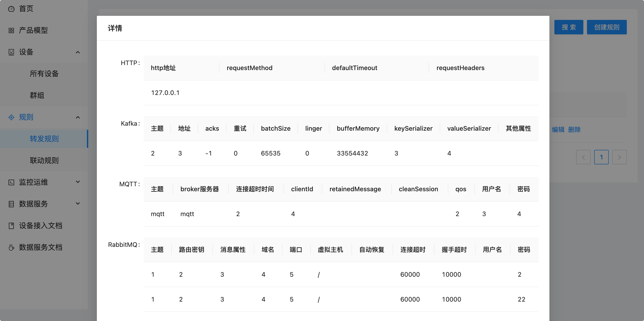The width and height of the screenshot is (644, 321).
Task: Click RabbitMQ password value 22
Action: (x=521, y=300)
